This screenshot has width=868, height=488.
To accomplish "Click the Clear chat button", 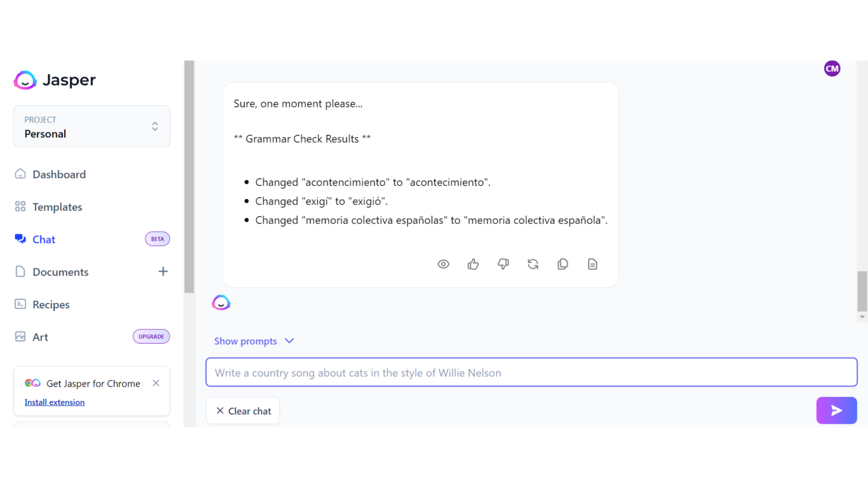I will (x=243, y=410).
